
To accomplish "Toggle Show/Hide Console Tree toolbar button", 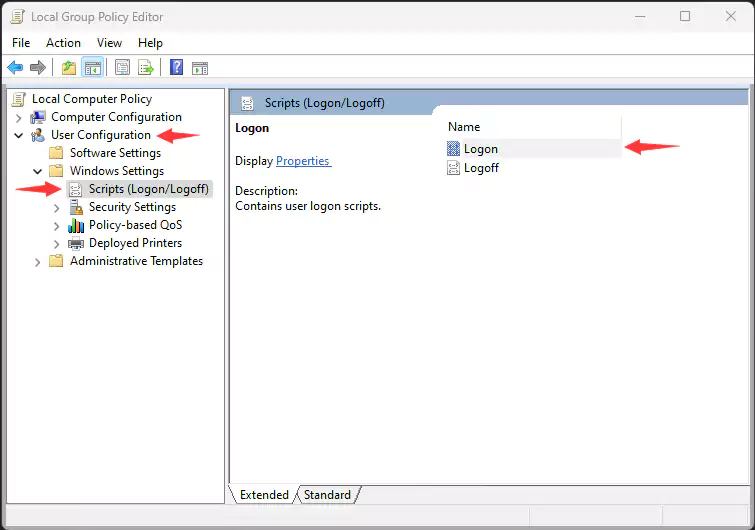I will tap(92, 68).
